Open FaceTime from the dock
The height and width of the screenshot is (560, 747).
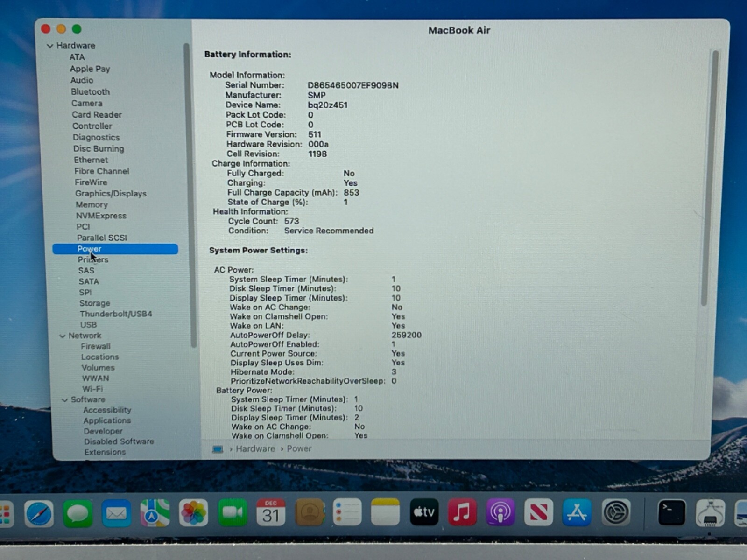click(x=232, y=512)
